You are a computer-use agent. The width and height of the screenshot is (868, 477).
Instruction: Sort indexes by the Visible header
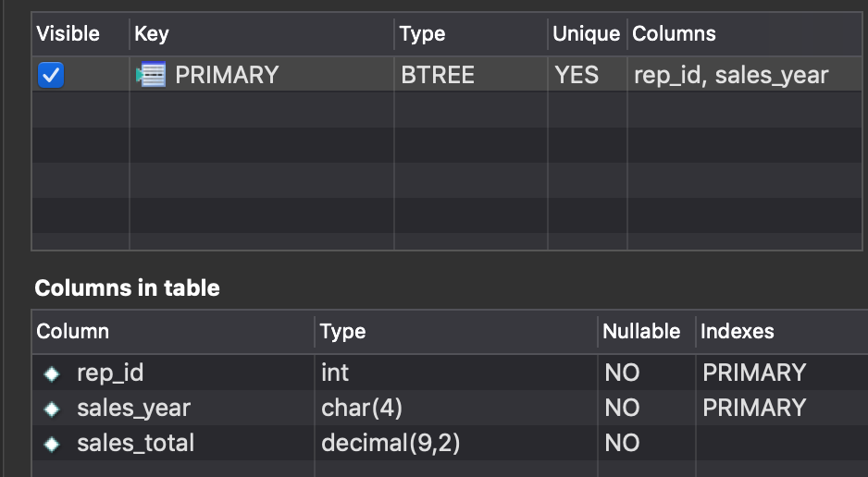68,33
